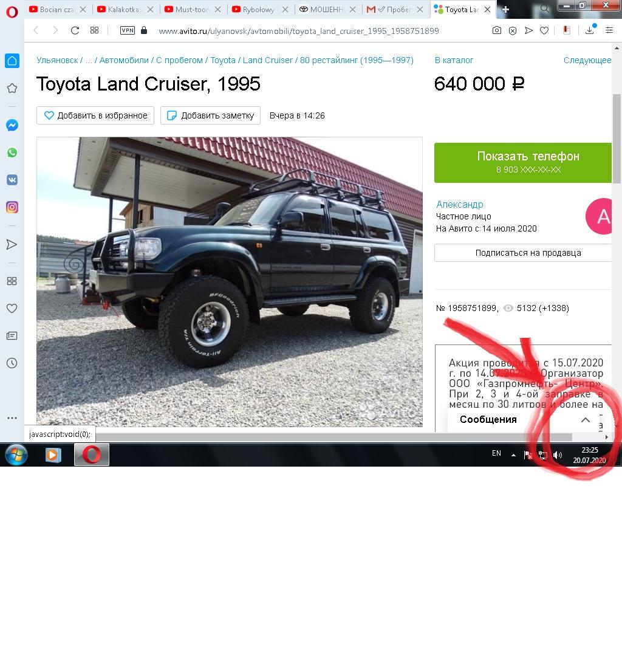The height and width of the screenshot is (672, 622).
Task: Click Показать телефон button
Action: coord(523,163)
